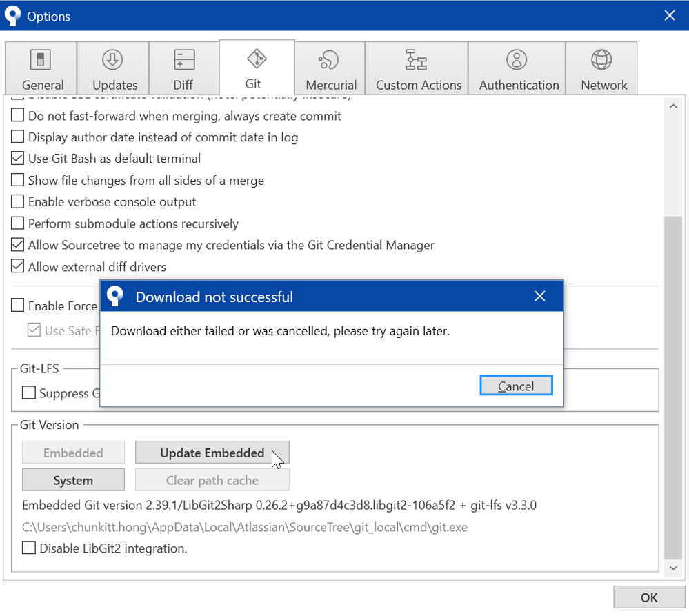The height and width of the screenshot is (616, 689).
Task: Toggle the Enable Force checkbox
Action: pos(17,305)
